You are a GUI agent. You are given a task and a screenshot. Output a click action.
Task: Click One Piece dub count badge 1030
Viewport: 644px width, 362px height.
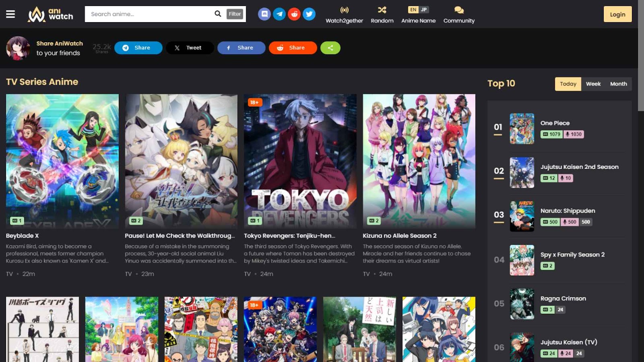(574, 134)
